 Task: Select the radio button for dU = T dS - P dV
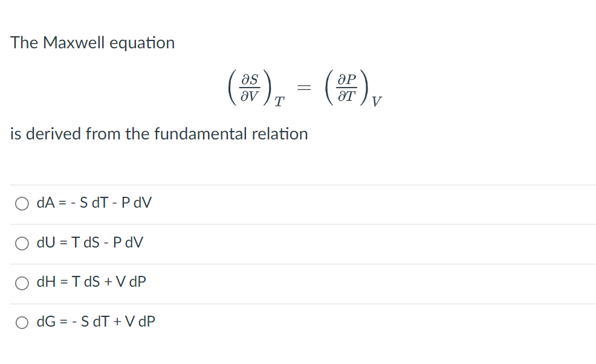22,243
